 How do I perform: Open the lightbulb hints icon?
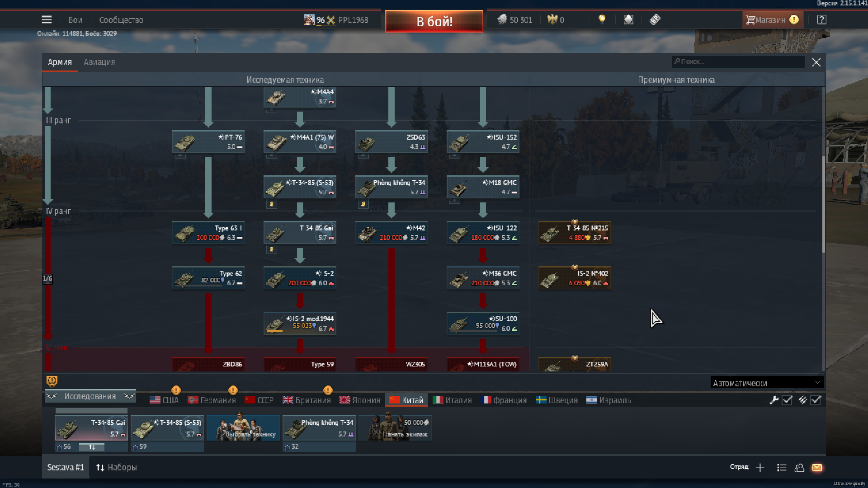click(x=602, y=19)
